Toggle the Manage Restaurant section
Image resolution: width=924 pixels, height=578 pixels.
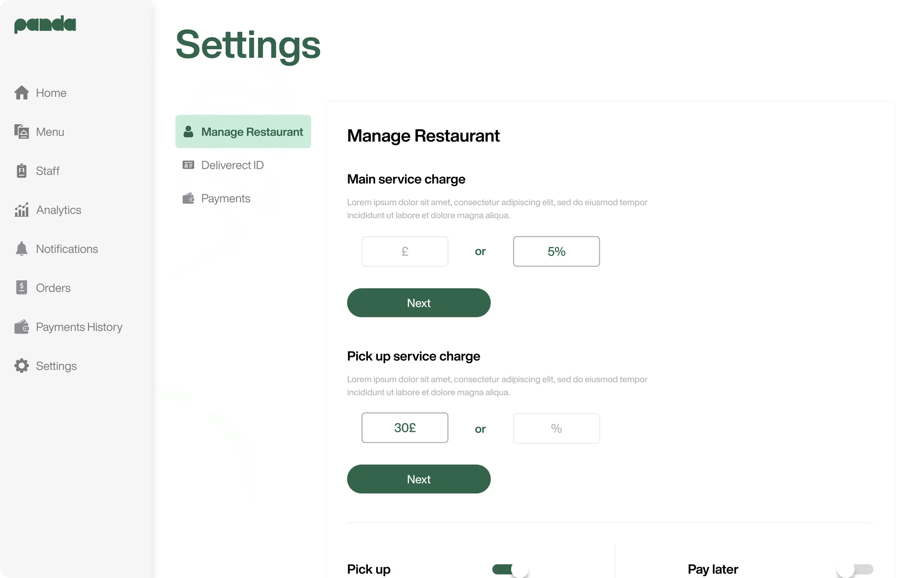pyautogui.click(x=243, y=131)
